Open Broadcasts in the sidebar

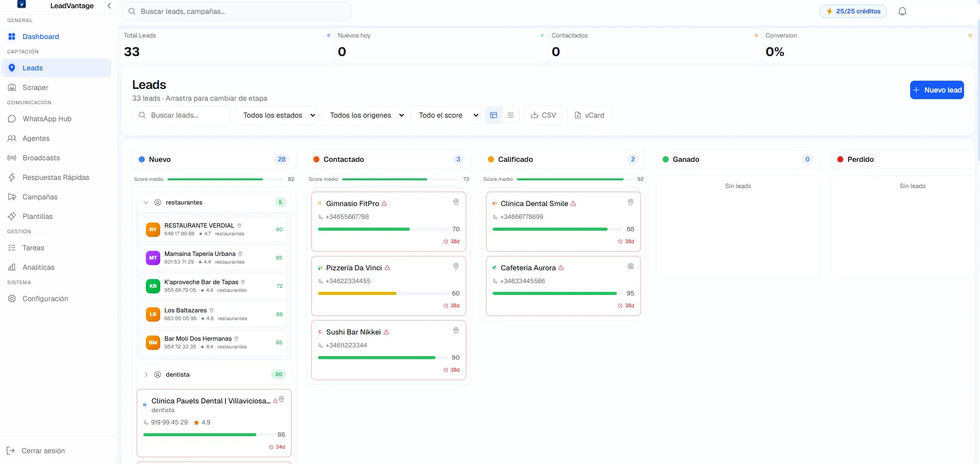click(x=56, y=158)
